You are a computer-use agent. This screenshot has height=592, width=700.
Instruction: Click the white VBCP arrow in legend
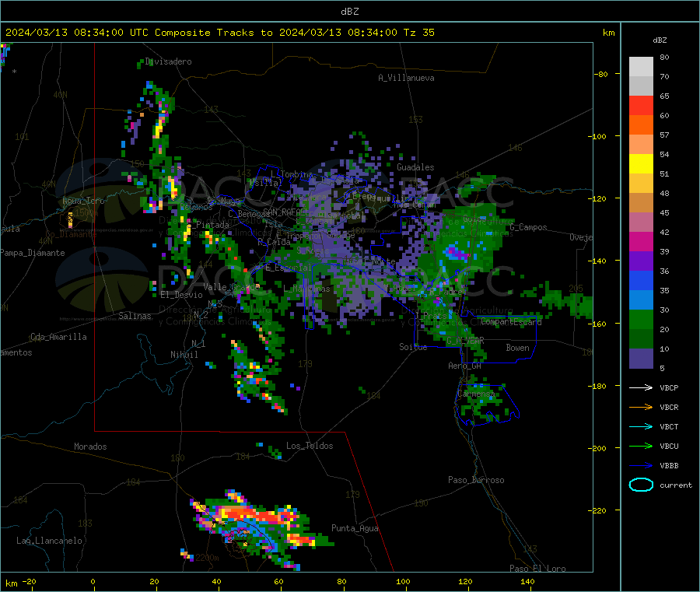pyautogui.click(x=641, y=387)
